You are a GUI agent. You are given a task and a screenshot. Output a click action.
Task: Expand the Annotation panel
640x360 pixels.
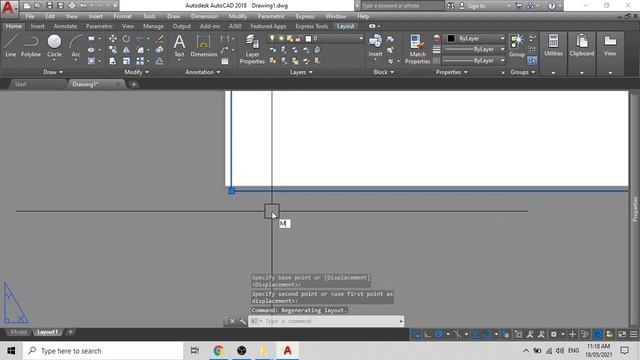(202, 72)
